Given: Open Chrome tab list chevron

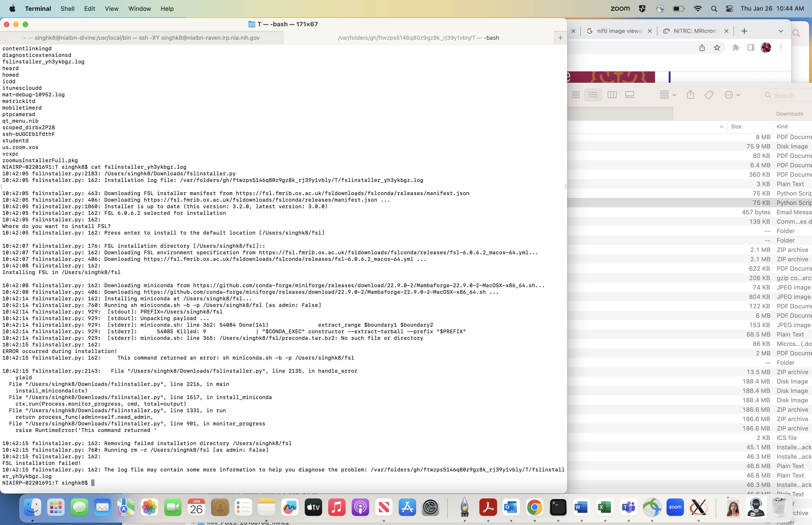Looking at the screenshot, I should click(781, 31).
